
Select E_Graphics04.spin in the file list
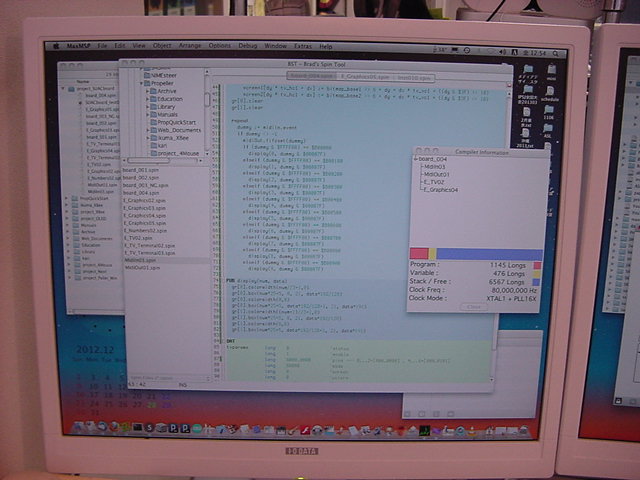[x=144, y=216]
